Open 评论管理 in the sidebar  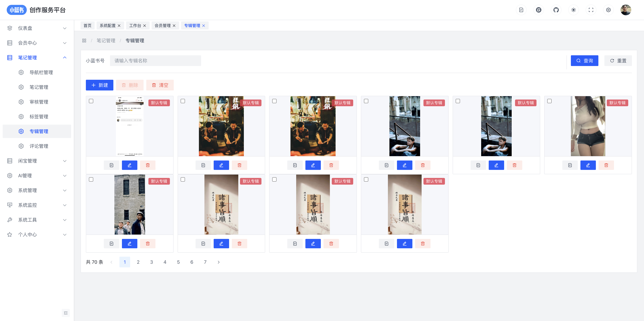click(x=39, y=146)
